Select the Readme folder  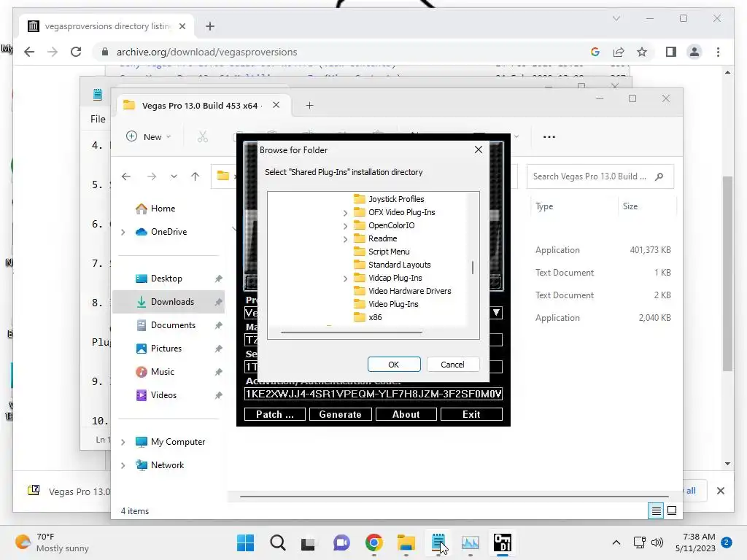pos(382,238)
